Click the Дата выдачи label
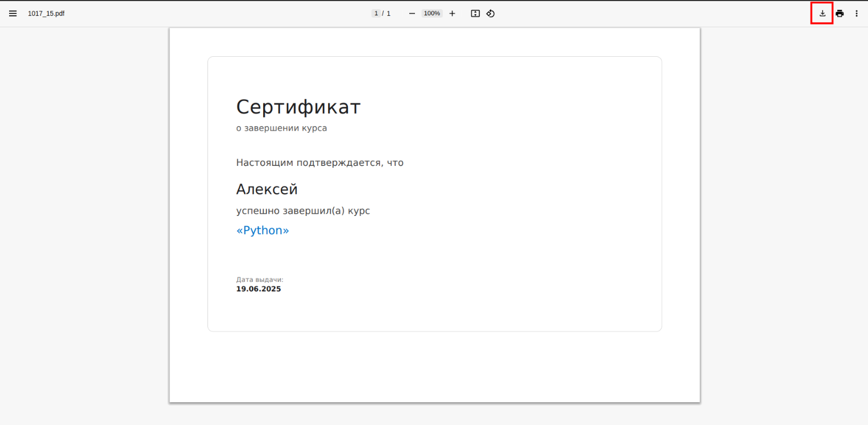868x425 pixels. pos(260,280)
